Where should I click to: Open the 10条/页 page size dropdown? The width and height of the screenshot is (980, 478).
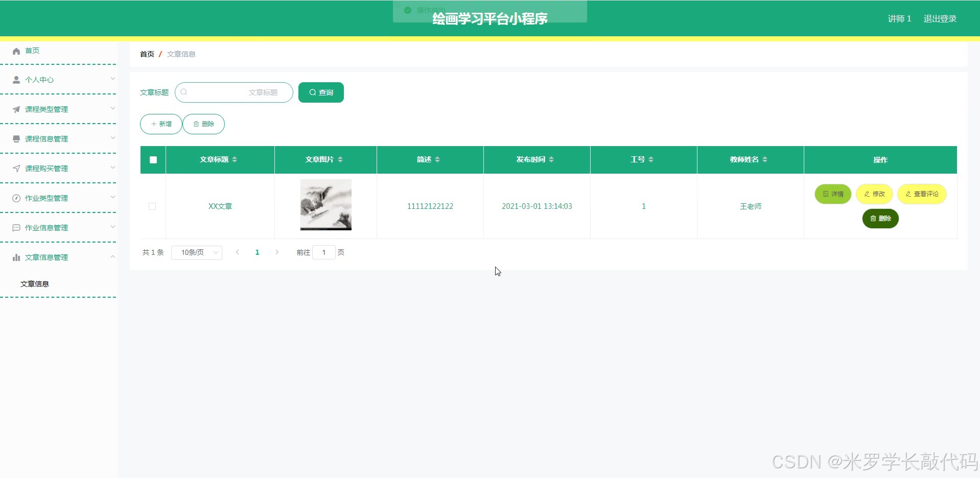(x=196, y=252)
